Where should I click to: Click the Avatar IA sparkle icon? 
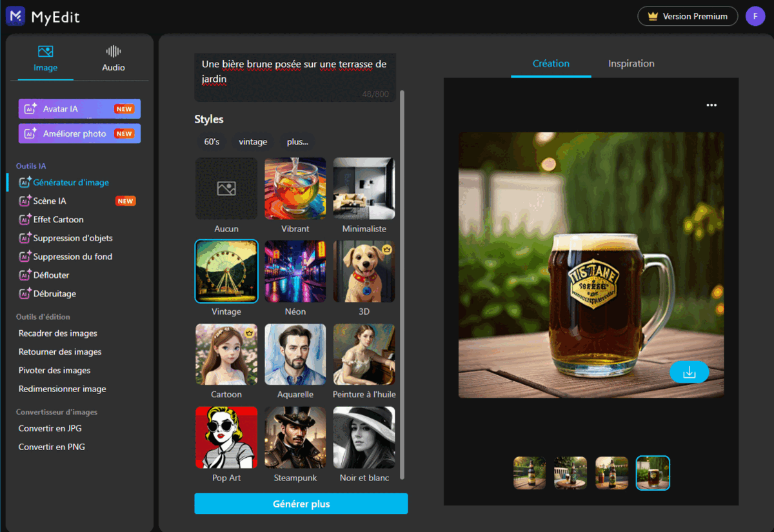(x=30, y=109)
